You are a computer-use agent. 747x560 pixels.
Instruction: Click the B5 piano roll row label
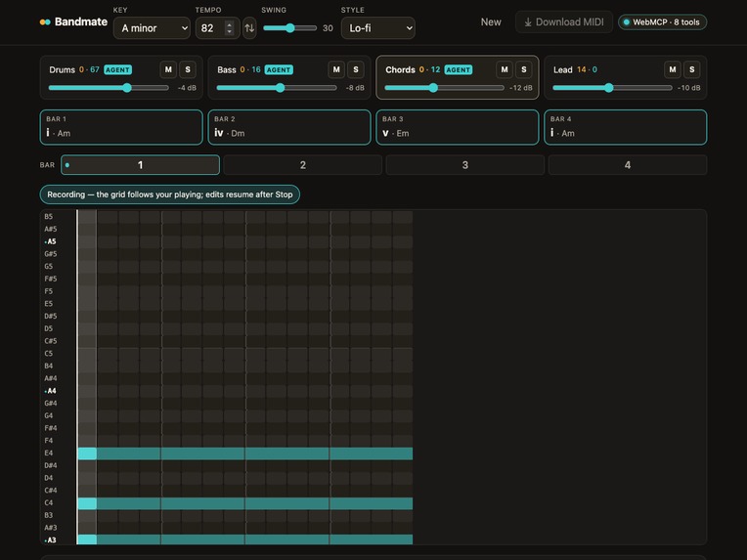(49, 216)
